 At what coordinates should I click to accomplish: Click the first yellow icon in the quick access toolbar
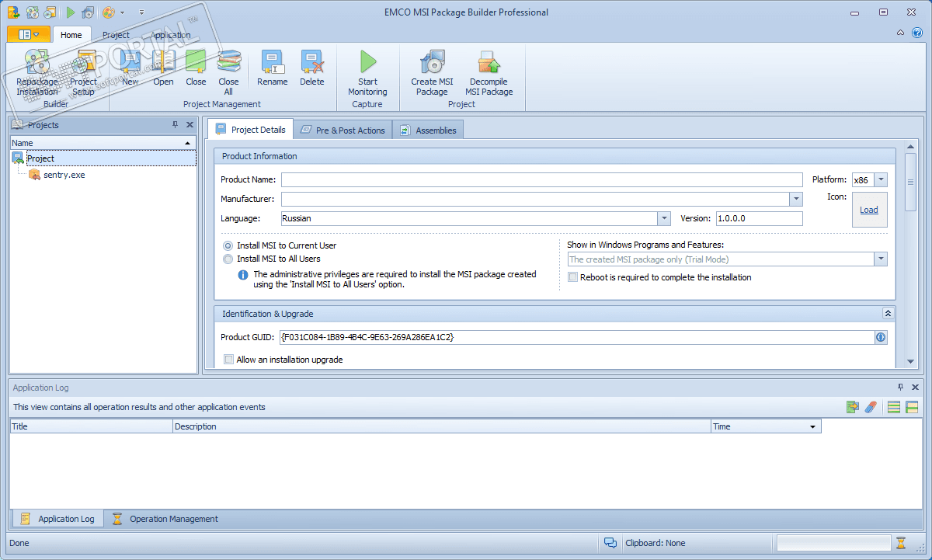pyautogui.click(x=13, y=12)
